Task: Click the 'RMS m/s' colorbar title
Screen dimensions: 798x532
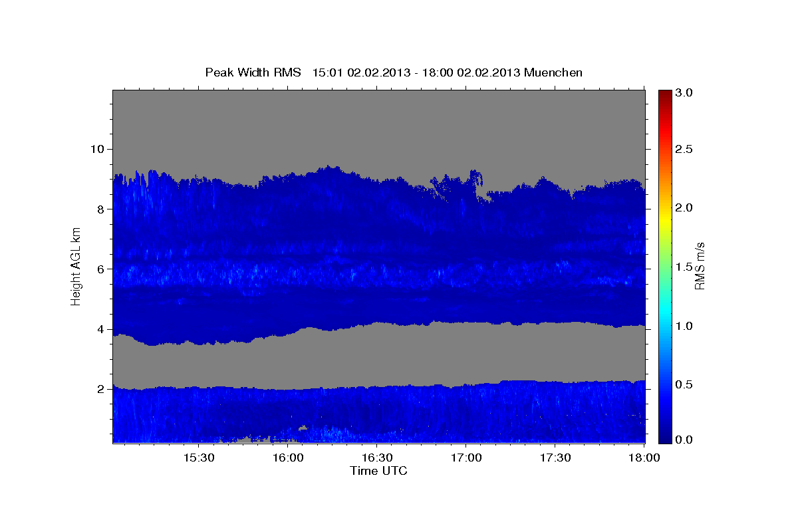Action: tap(700, 266)
